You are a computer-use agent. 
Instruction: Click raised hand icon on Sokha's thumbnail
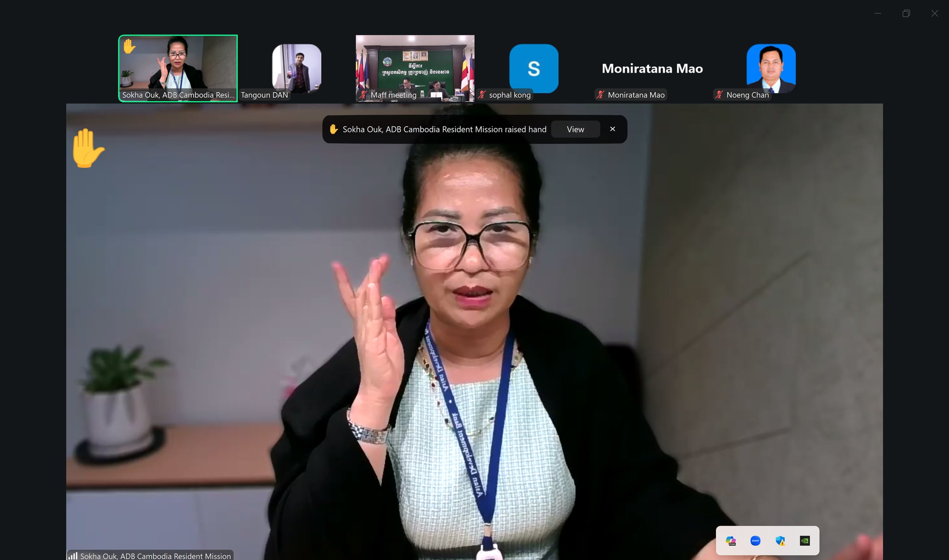129,46
